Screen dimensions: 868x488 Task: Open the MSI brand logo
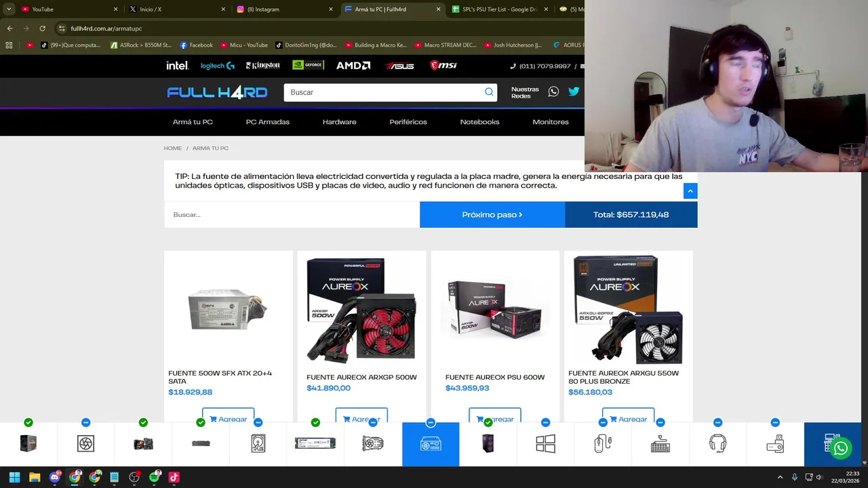[x=443, y=66]
